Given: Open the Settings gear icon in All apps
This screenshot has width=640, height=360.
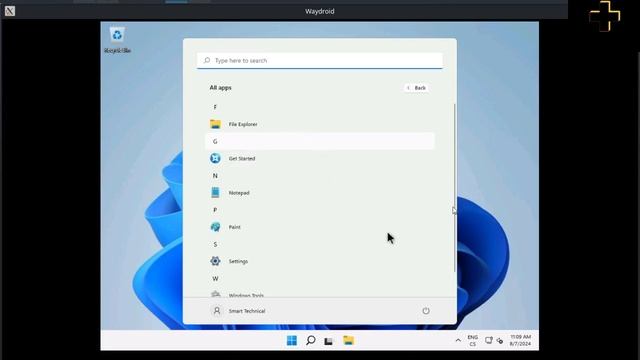Looking at the screenshot, I should point(215,261).
